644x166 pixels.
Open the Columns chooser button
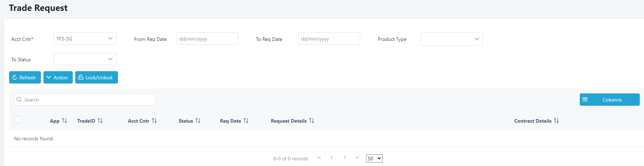coord(609,100)
